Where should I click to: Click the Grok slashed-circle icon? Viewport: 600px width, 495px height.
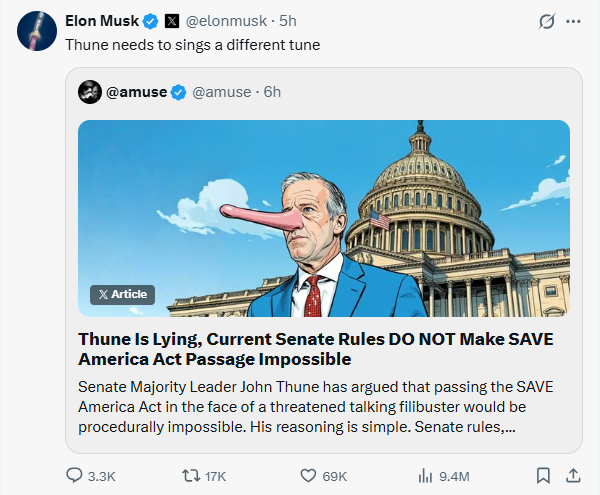tap(547, 21)
